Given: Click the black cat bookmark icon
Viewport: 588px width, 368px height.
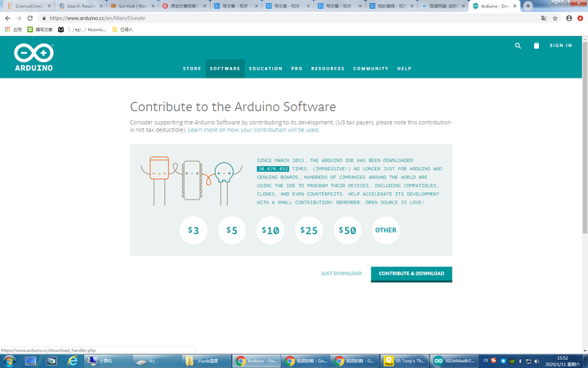Looking at the screenshot, I should tap(60, 29).
